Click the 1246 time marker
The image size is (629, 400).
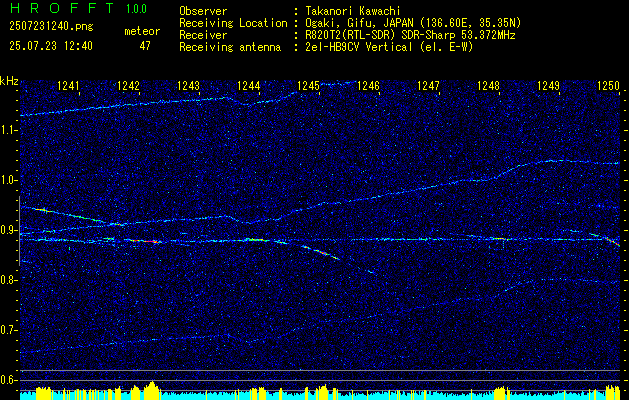tap(368, 85)
